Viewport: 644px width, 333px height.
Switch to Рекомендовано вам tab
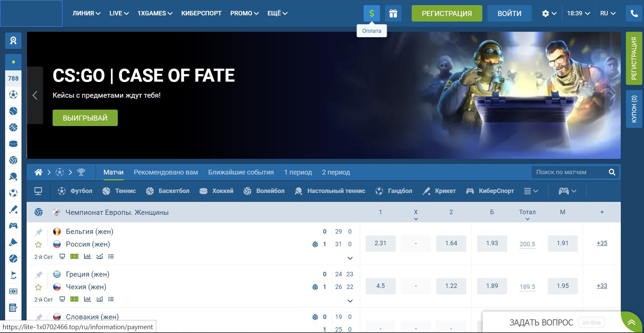pyautogui.click(x=166, y=172)
